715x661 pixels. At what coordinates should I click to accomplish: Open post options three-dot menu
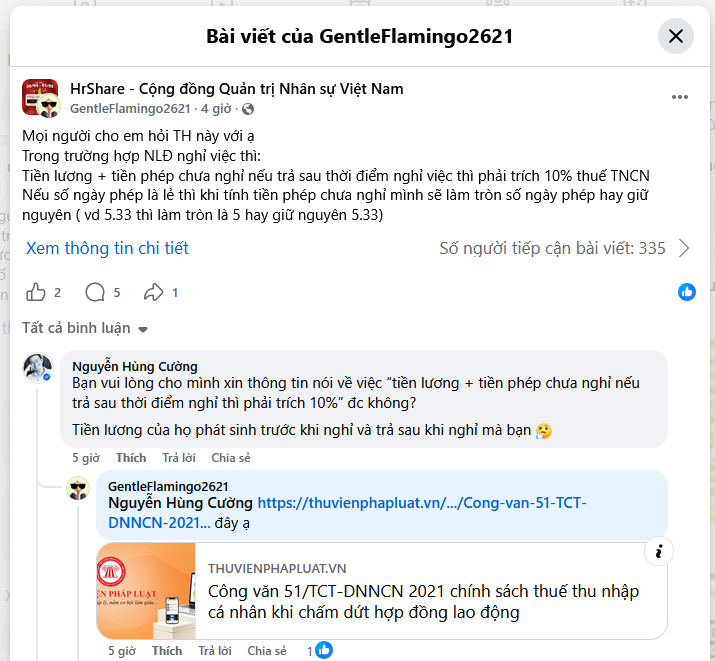point(679,97)
